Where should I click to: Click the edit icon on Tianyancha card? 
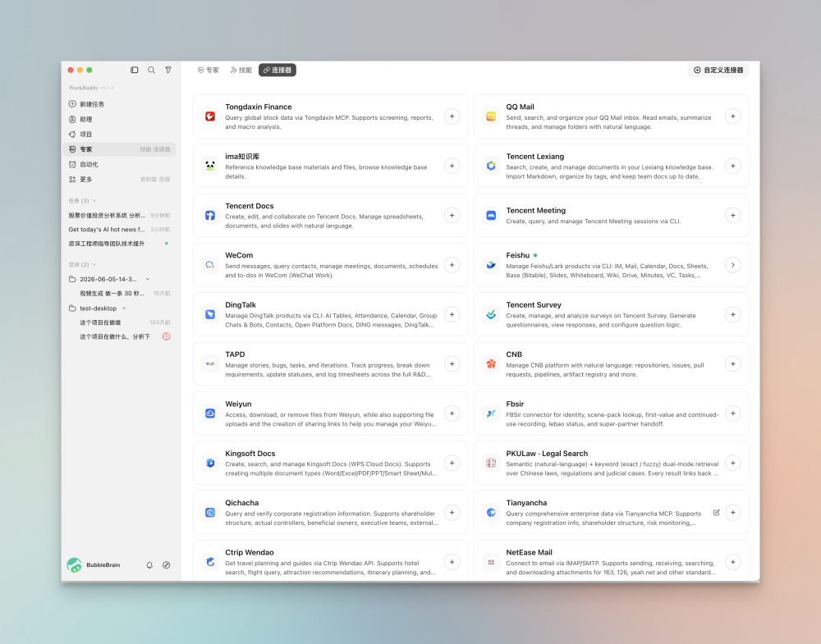tap(716, 513)
